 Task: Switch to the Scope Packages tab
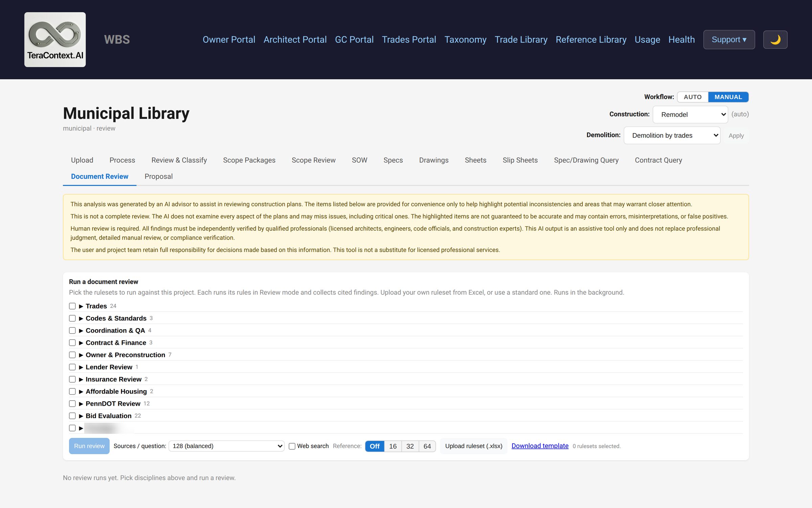pyautogui.click(x=249, y=160)
